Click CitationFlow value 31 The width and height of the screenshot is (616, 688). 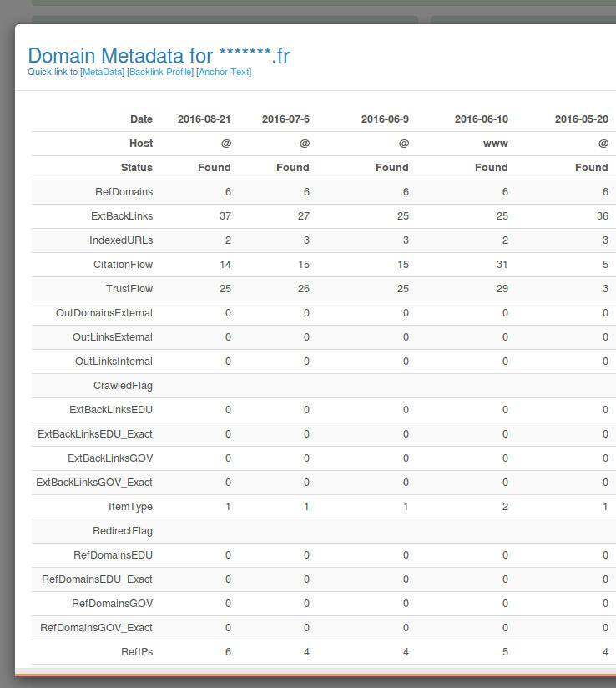pyautogui.click(x=502, y=264)
